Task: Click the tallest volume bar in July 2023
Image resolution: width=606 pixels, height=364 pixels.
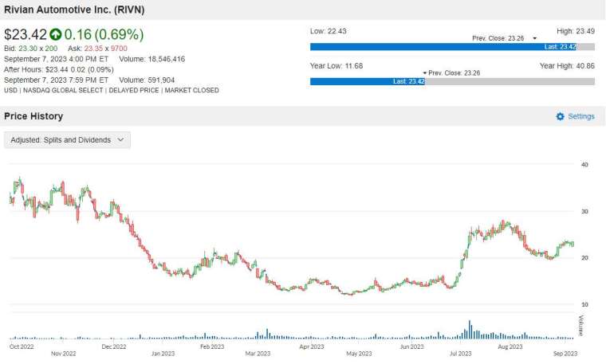Action: tap(470, 330)
